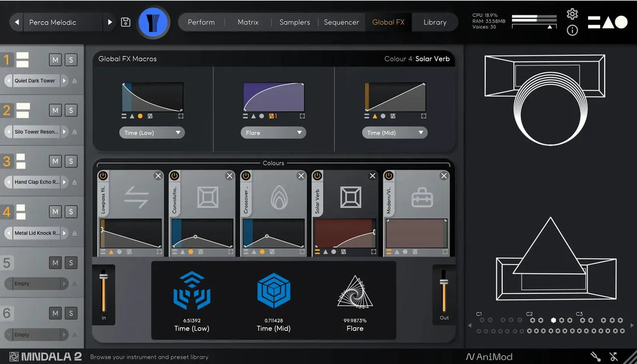Go to next preset after Perca Melodic
The height and width of the screenshot is (364, 637).
[110, 22]
